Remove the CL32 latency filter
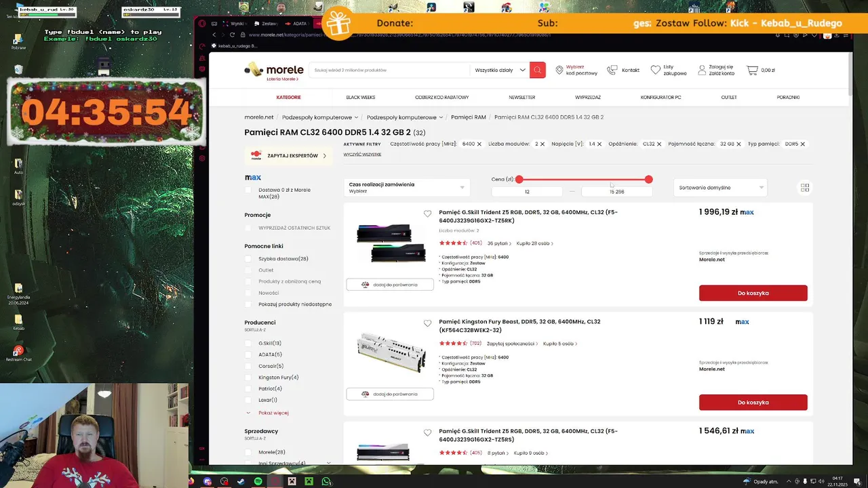The height and width of the screenshot is (488, 868). pyautogui.click(x=659, y=144)
